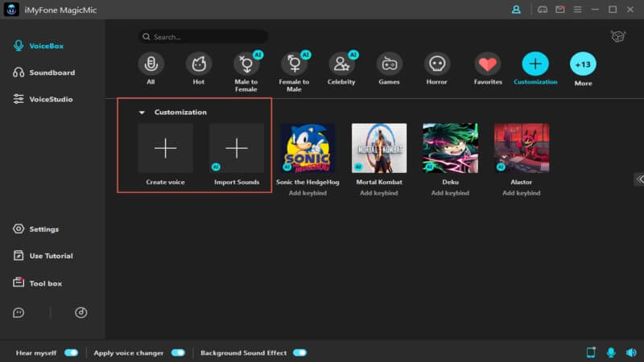Open the Favorites heart category
This screenshot has width=644, height=362.
(488, 68)
